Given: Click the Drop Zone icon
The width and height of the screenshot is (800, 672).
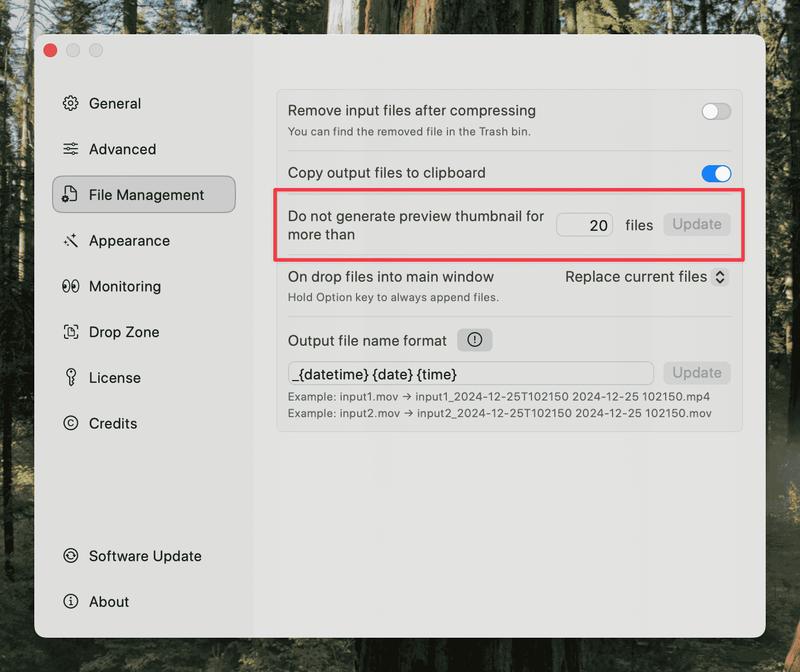Looking at the screenshot, I should click(71, 332).
